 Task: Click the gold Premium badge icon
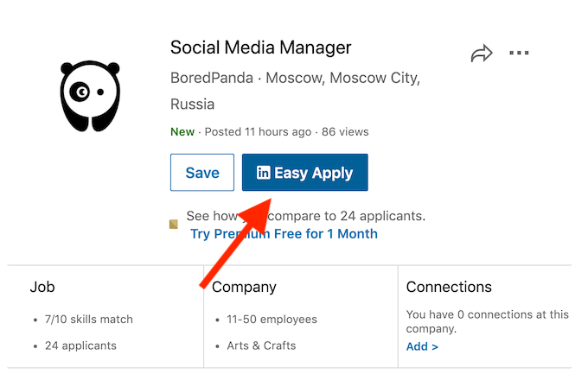click(173, 225)
